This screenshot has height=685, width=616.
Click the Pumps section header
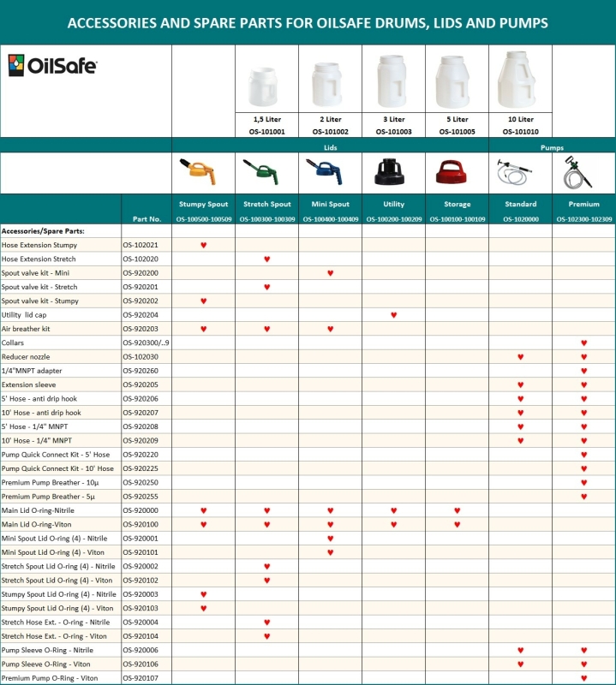(552, 147)
